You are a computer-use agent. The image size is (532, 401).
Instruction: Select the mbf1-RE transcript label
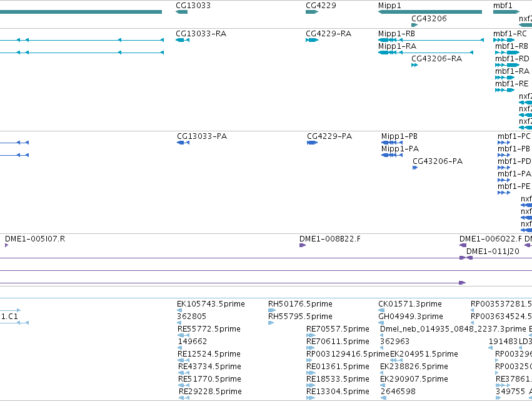tap(511, 84)
